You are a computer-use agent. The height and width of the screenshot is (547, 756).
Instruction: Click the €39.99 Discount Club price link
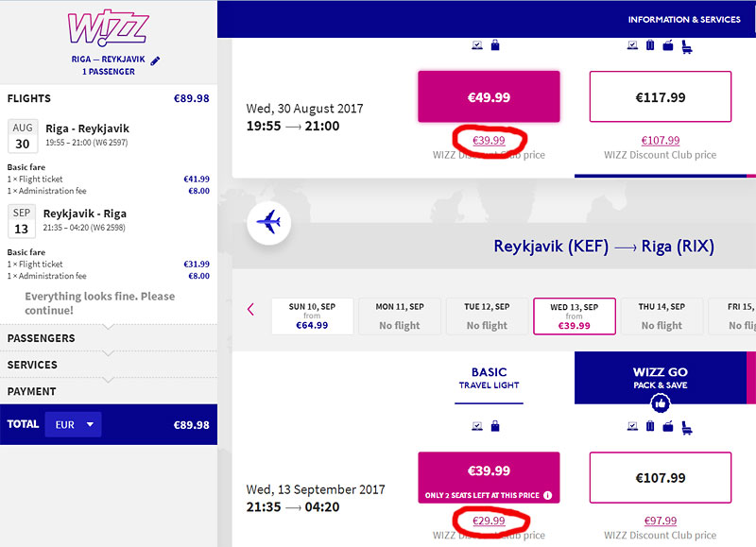pyautogui.click(x=489, y=140)
